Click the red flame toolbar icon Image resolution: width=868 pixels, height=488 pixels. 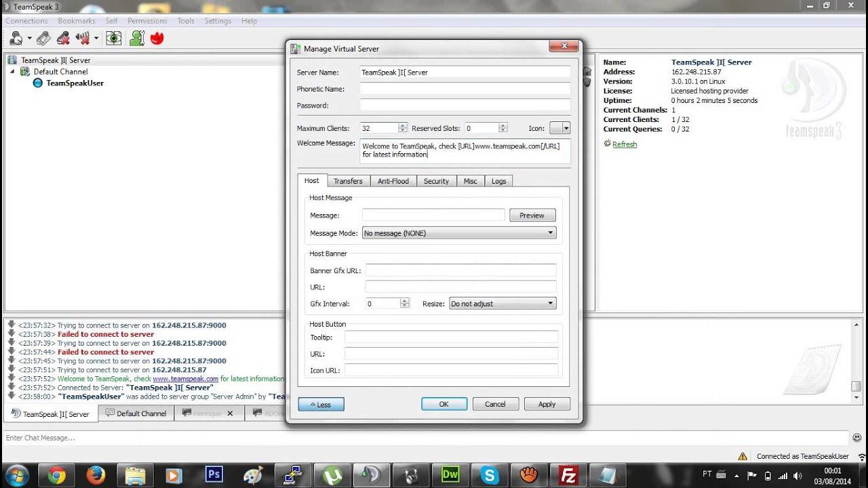[157, 39]
